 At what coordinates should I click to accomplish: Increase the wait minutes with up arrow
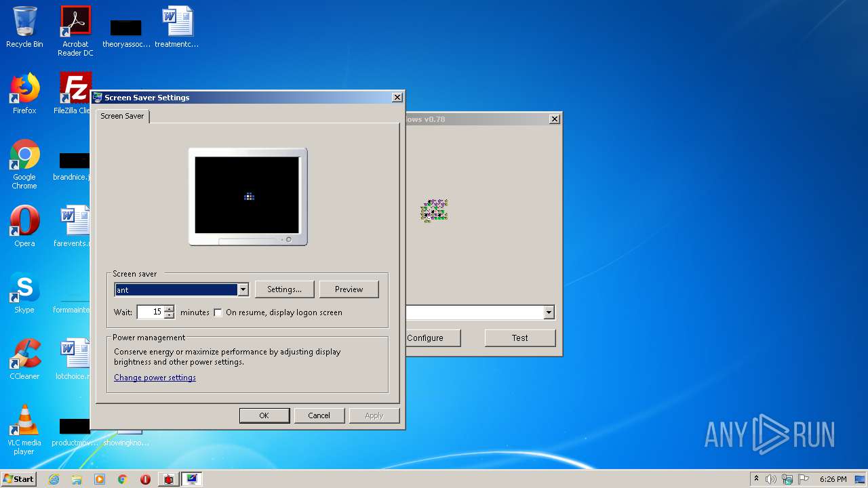click(x=170, y=308)
